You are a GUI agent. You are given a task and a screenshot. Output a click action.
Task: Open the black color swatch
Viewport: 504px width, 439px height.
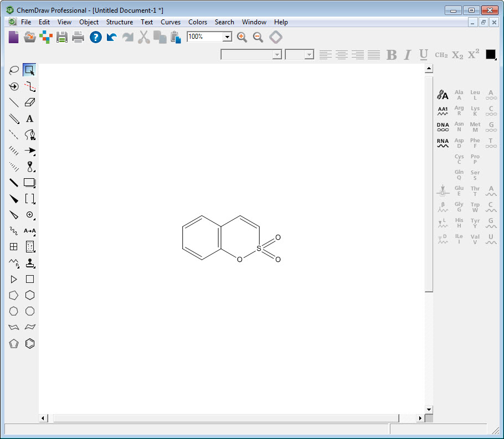point(491,54)
